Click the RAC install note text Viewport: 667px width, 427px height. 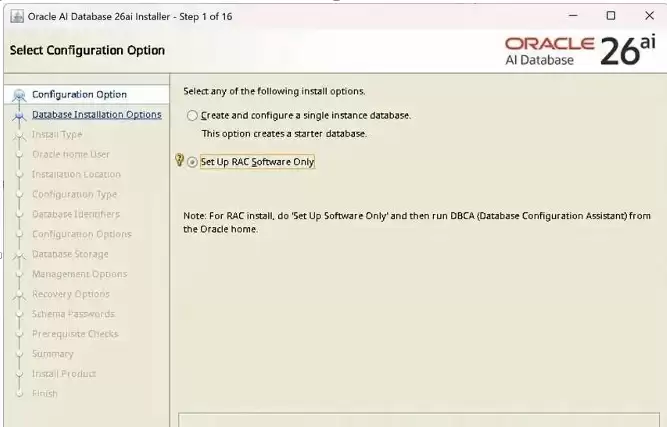pos(417,222)
